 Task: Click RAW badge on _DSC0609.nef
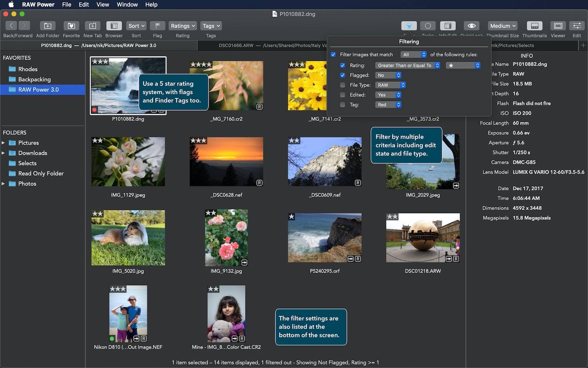358,183
